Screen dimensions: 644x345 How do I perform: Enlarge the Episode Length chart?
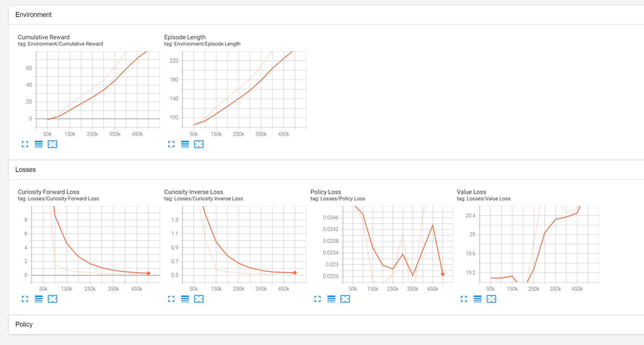pos(171,144)
